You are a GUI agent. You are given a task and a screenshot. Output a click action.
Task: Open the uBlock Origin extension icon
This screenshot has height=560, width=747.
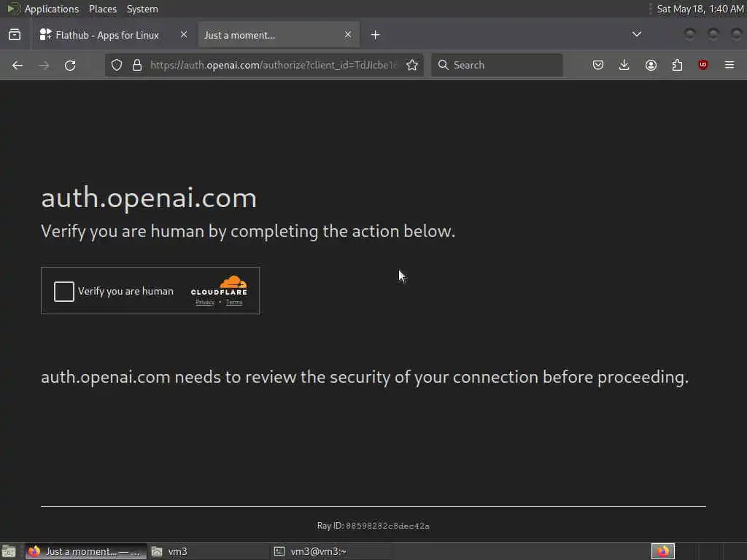(703, 65)
